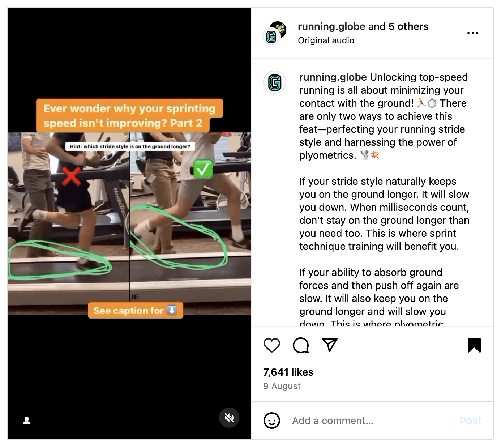Open the emoji picker smiley icon

click(272, 421)
